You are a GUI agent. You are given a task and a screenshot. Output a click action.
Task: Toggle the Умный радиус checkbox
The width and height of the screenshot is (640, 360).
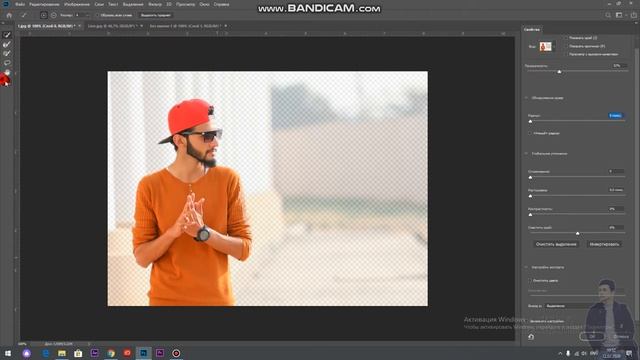[x=530, y=133]
